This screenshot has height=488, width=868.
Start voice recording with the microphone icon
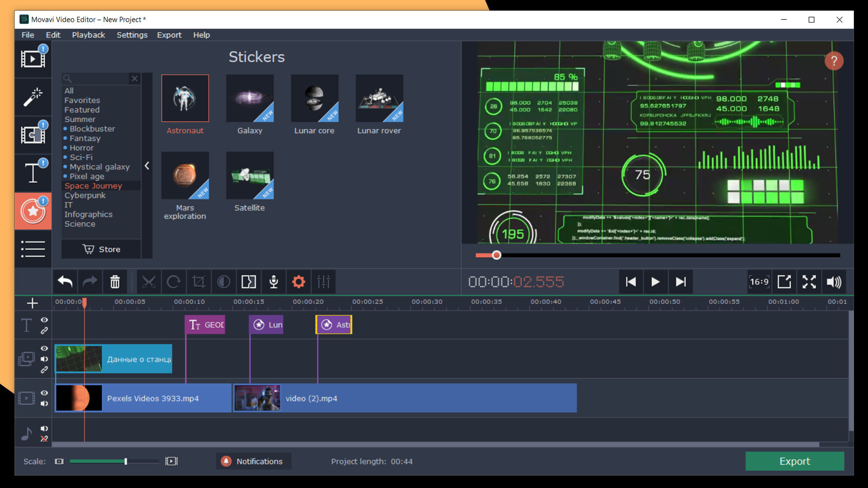point(274,282)
